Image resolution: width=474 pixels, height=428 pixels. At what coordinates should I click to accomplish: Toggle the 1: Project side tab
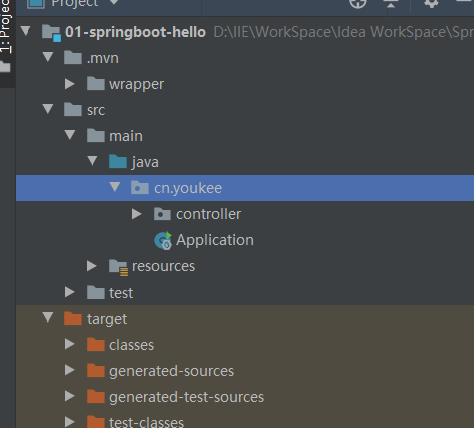pyautogui.click(x=6, y=27)
